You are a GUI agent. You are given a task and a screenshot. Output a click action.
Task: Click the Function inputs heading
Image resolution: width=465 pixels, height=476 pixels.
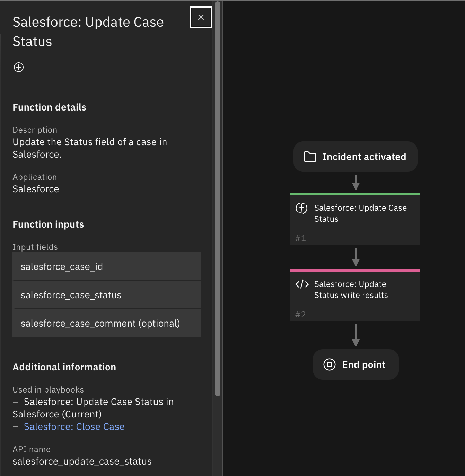[49, 224]
